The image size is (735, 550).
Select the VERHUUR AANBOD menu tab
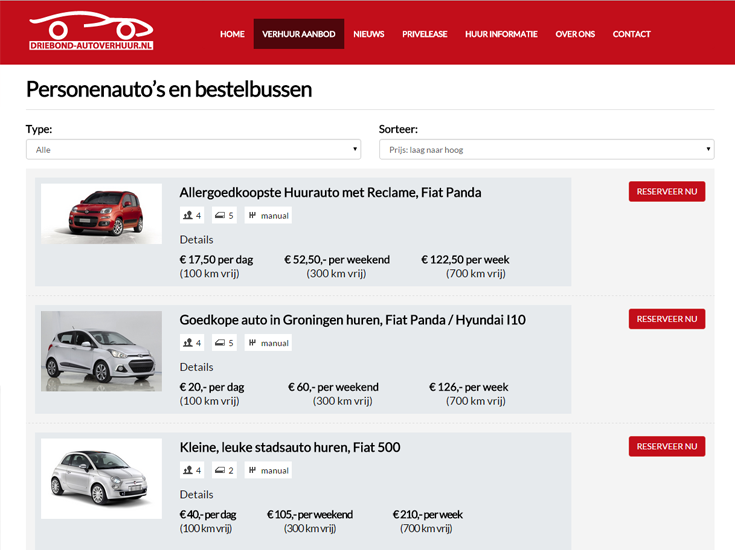(x=299, y=34)
